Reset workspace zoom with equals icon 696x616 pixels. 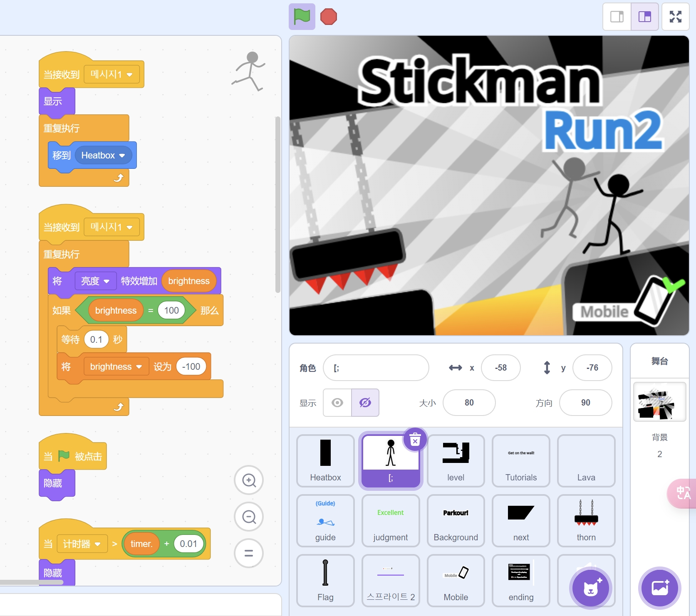coord(249,553)
